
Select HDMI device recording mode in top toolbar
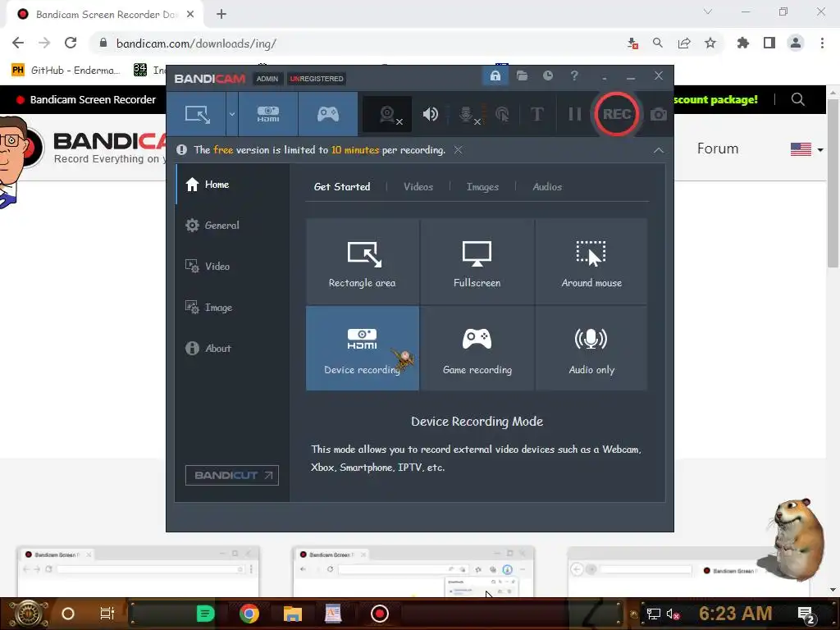(268, 114)
